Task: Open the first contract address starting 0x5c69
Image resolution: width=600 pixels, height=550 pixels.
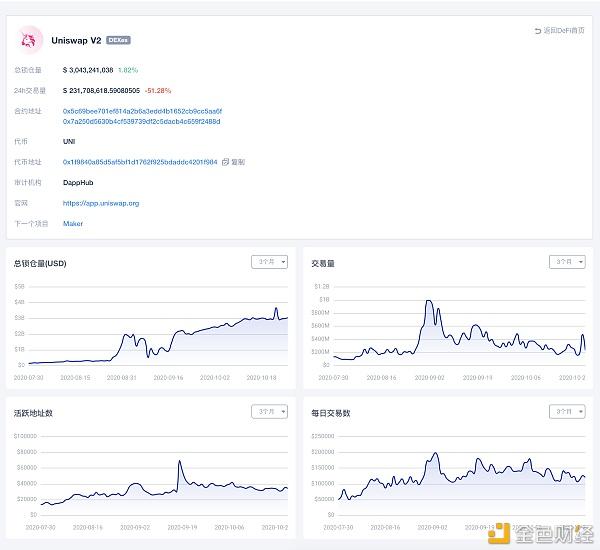Action: click(142, 111)
